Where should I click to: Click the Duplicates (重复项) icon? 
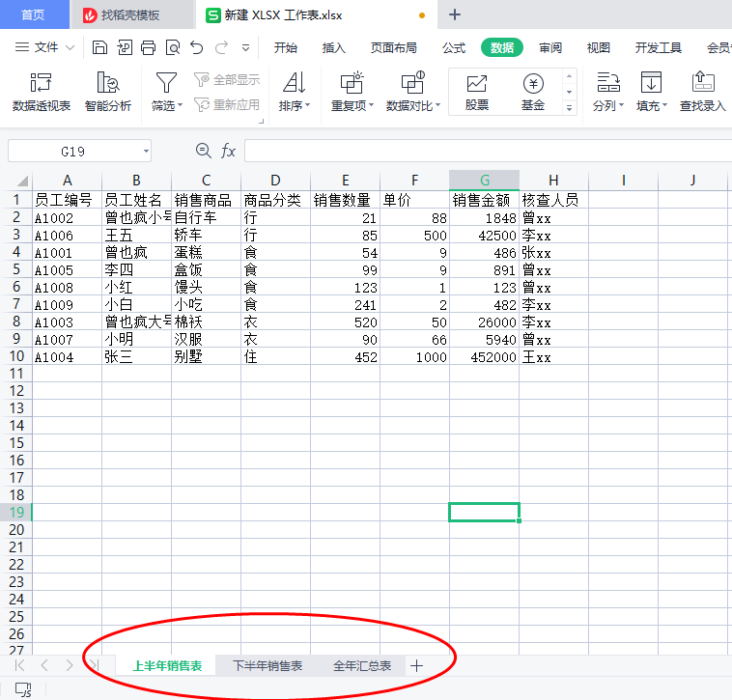pyautogui.click(x=352, y=83)
